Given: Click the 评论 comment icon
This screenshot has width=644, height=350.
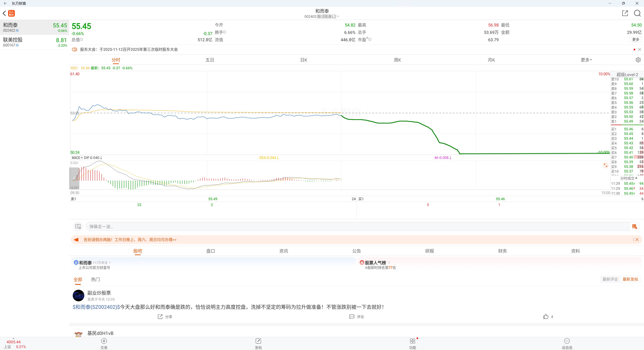Looking at the screenshot, I should (352, 316).
